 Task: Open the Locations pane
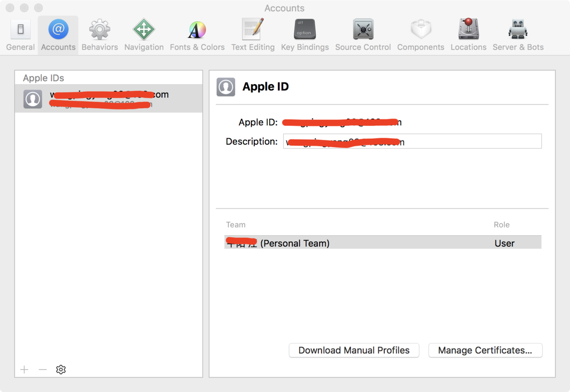(x=468, y=35)
